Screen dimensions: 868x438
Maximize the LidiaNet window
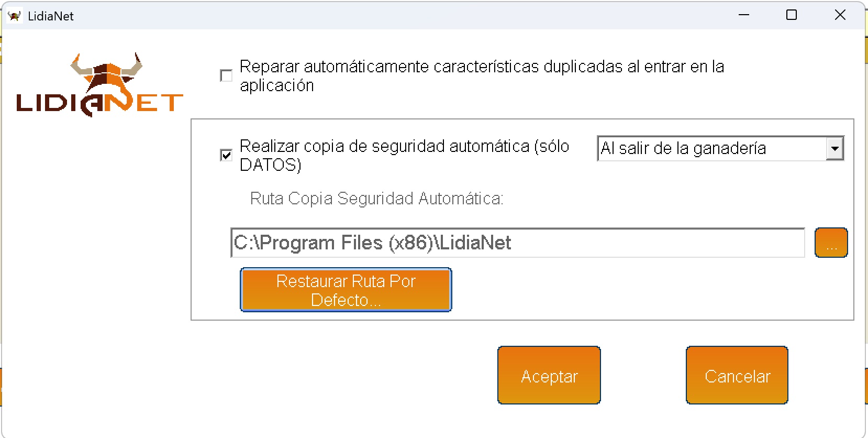click(792, 15)
